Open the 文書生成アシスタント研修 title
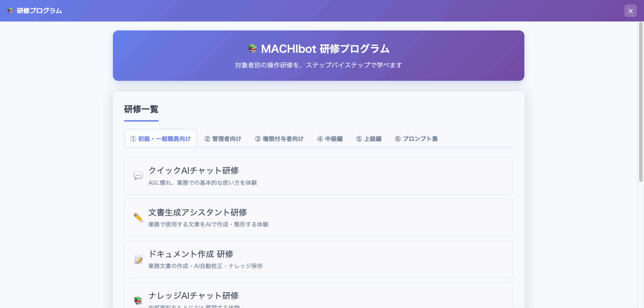Viewport: 644px width, 308px height. click(x=198, y=212)
